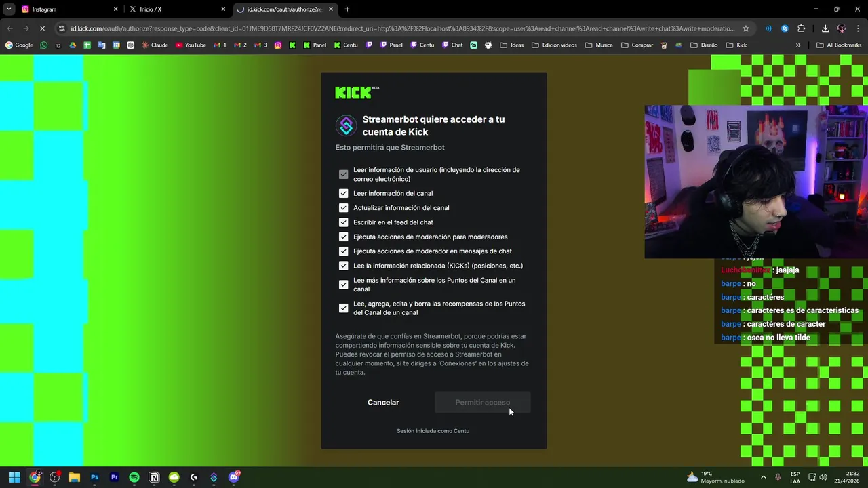Toggle moderator actions on chat messages checkbox
The image size is (868, 488).
pyautogui.click(x=343, y=251)
